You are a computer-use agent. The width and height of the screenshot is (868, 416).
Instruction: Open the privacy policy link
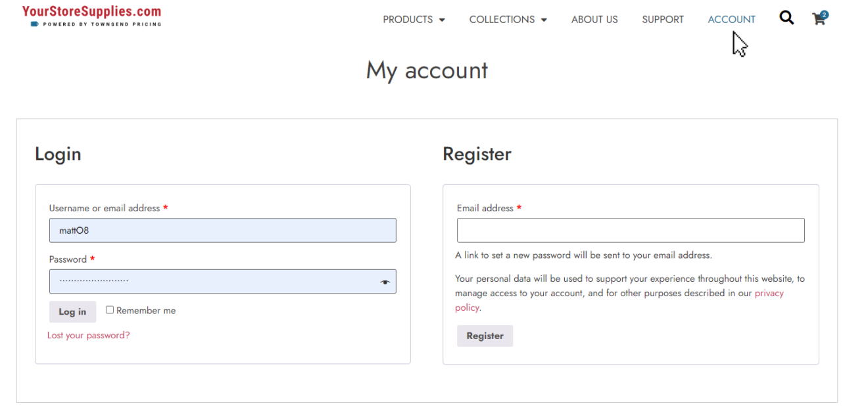click(x=769, y=294)
